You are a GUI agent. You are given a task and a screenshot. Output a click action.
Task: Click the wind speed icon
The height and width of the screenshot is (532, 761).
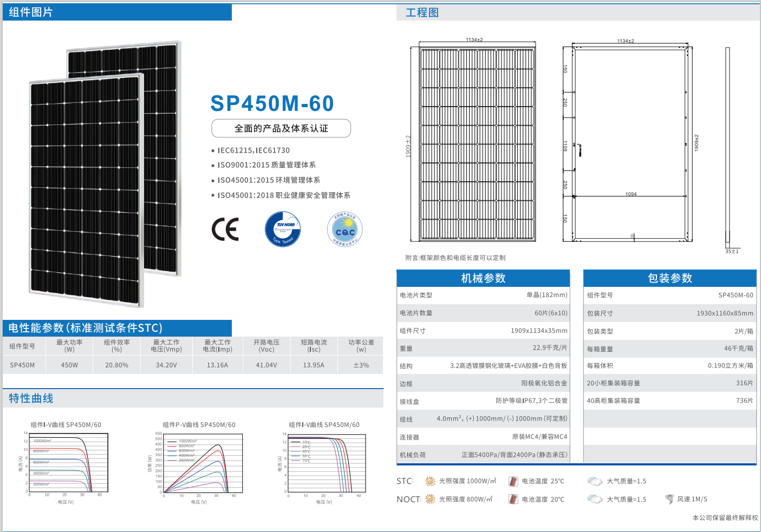[x=669, y=499]
